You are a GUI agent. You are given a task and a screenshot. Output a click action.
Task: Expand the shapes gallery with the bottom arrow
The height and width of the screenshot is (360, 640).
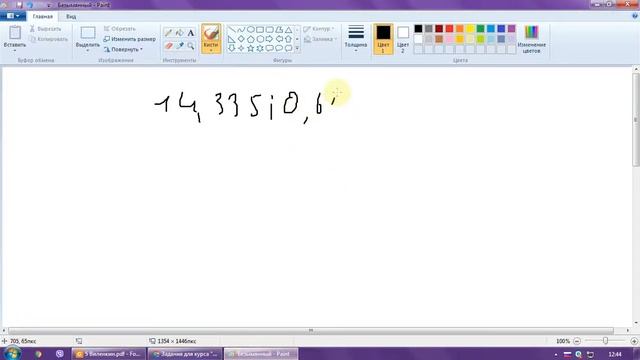point(297,48)
